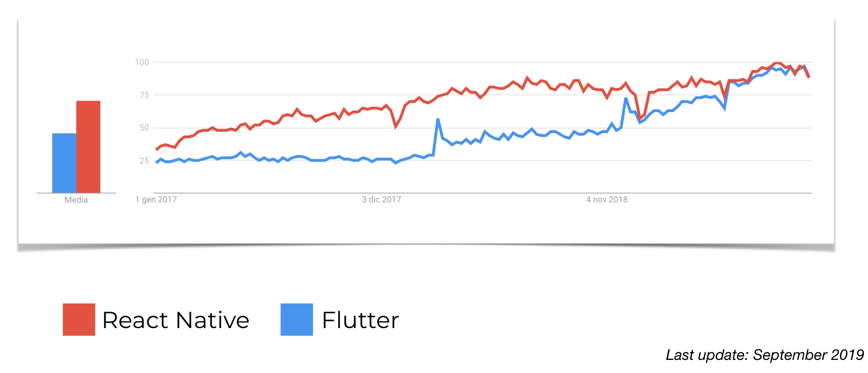Select the 1 gen 2017 date label
This screenshot has width=868, height=373.
tap(156, 200)
